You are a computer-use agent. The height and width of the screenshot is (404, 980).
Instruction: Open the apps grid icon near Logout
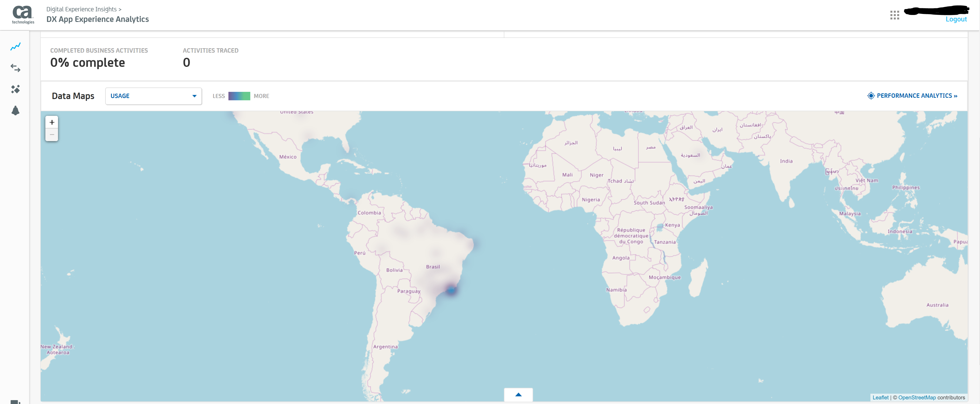point(894,15)
